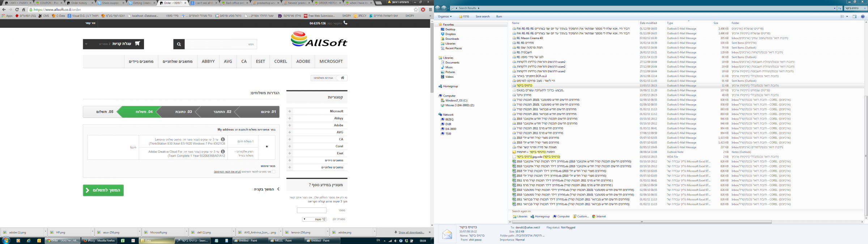This screenshot has width=868, height=244.
Task: Click the Explorer address bar refresh icon
Action: click(x=840, y=8)
